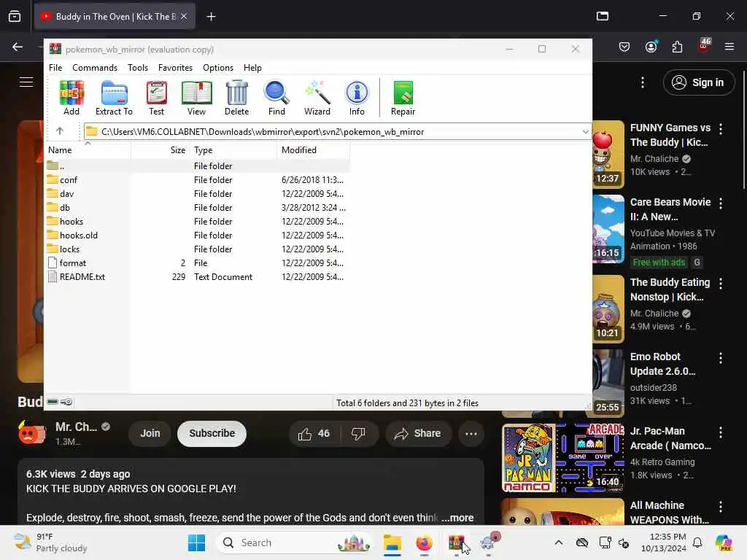747x560 pixels.
Task: Open options menu for Care Bears Movie II
Action: [721, 203]
